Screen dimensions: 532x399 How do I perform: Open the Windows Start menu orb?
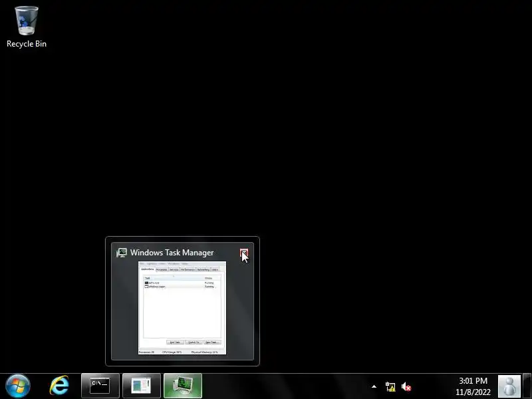click(18, 386)
